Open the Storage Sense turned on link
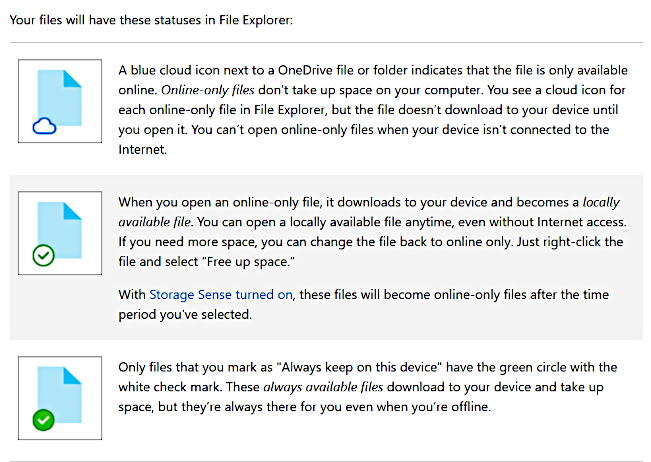651x462 pixels. coord(221,295)
